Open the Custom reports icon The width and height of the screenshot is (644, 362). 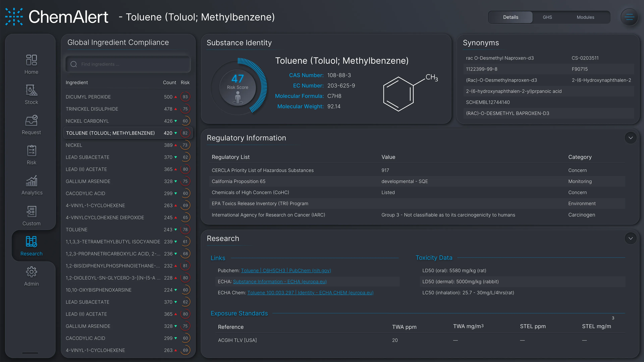[x=32, y=212]
